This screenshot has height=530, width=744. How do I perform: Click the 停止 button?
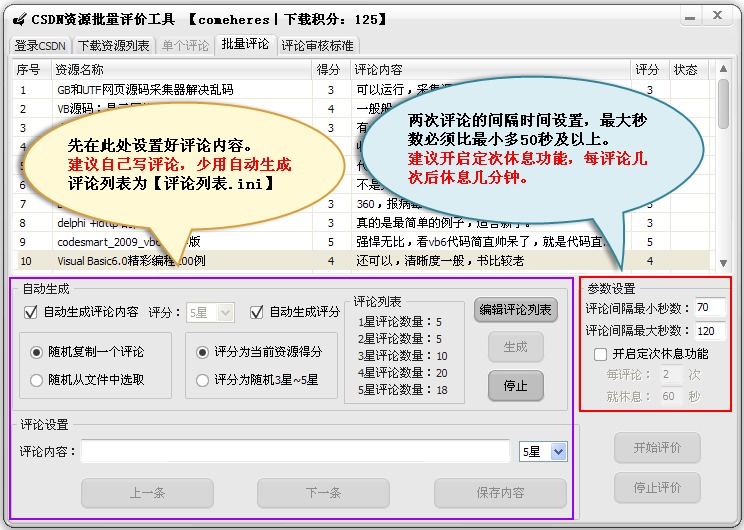click(x=515, y=385)
